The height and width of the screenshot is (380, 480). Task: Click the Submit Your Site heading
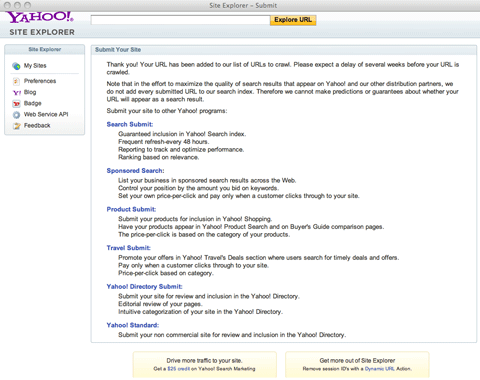[118, 50]
